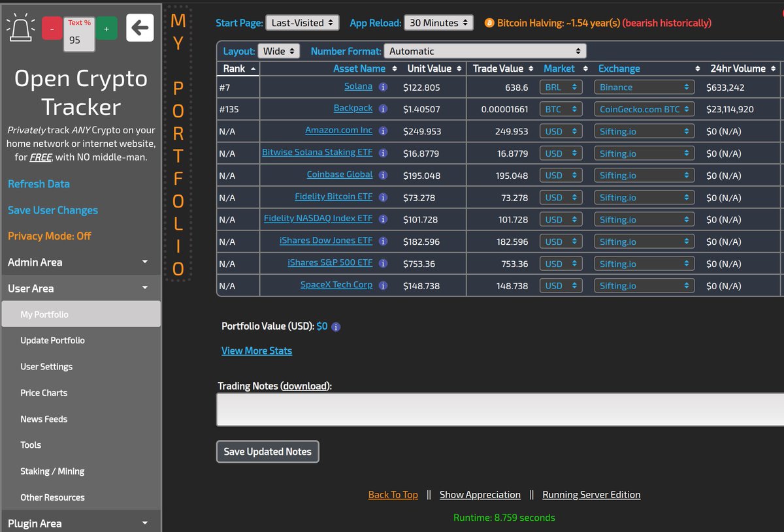The width and height of the screenshot is (784, 532).
Task: Open CoinGecko.com BTC exchange dropdown
Action: pyautogui.click(x=644, y=109)
